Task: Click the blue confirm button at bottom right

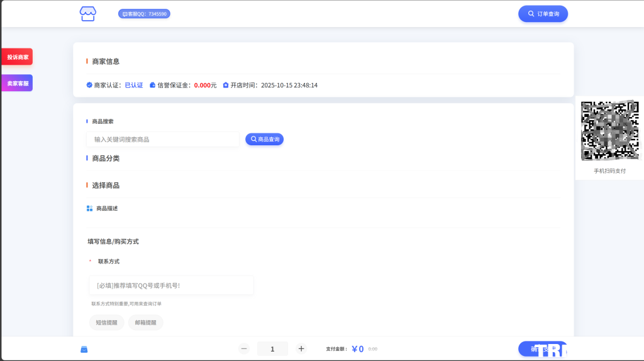Action: 542,349
